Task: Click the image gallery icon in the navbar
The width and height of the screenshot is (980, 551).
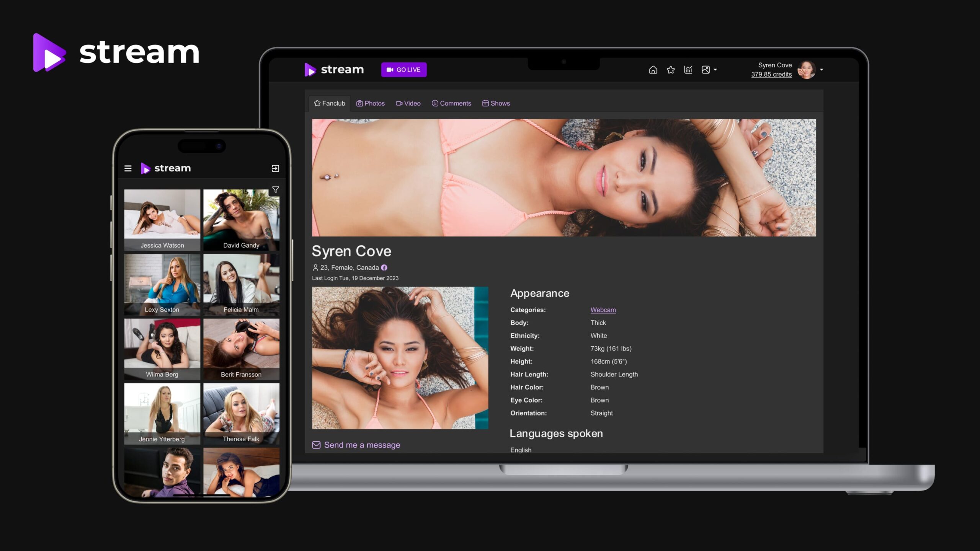Action: click(x=706, y=70)
